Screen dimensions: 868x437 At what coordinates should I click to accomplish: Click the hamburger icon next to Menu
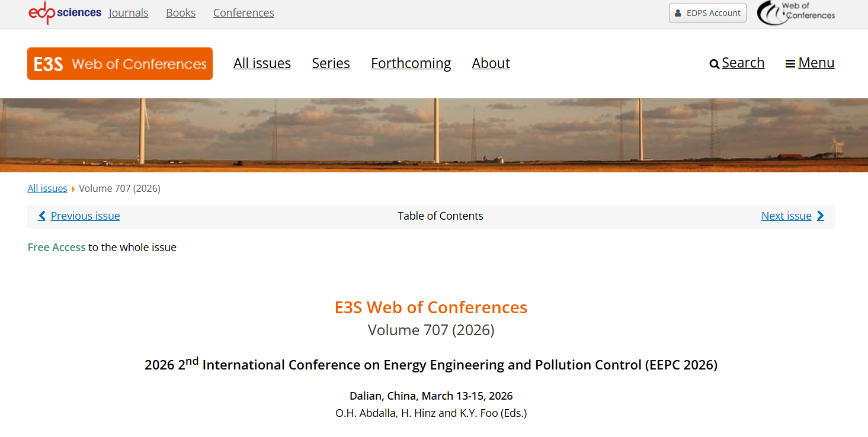tap(790, 63)
